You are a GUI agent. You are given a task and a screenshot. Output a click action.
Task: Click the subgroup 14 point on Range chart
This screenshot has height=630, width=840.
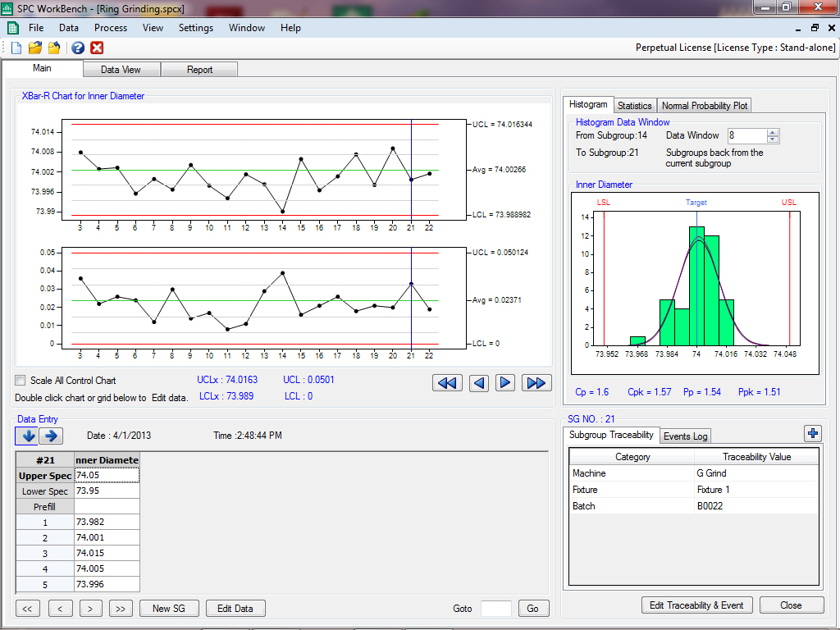point(283,273)
